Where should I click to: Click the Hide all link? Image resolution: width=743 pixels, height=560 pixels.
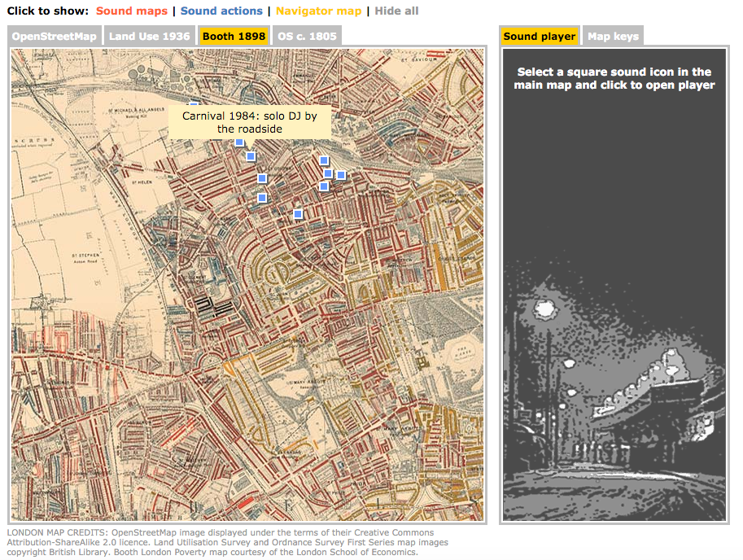tap(396, 11)
